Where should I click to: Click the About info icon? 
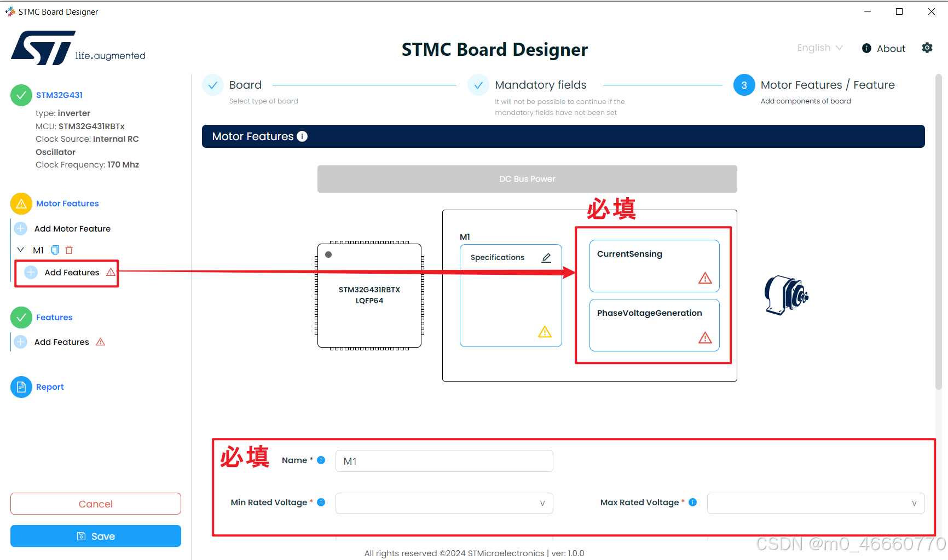click(866, 48)
